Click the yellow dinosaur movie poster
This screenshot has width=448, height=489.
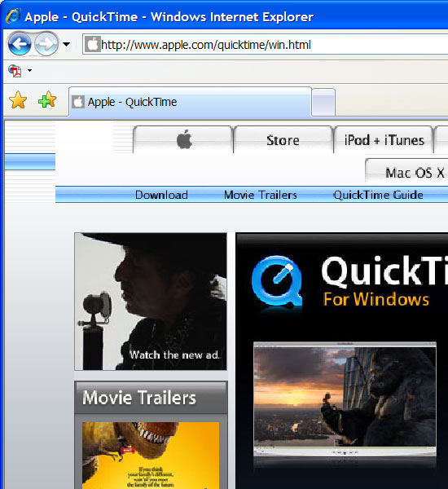pyautogui.click(x=151, y=456)
